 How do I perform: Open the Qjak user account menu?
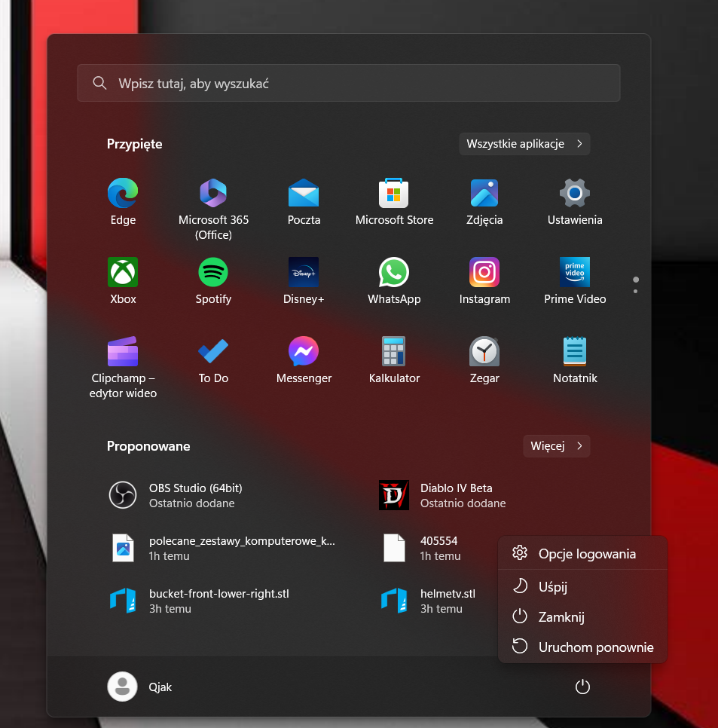click(140, 687)
